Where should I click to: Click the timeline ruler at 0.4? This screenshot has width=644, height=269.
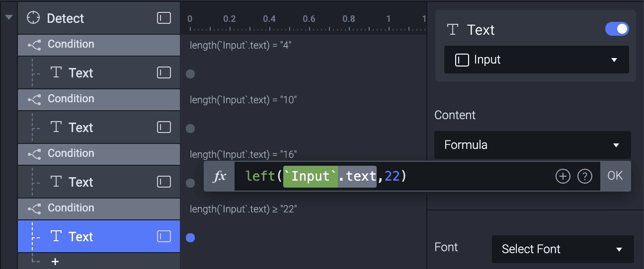269,19
